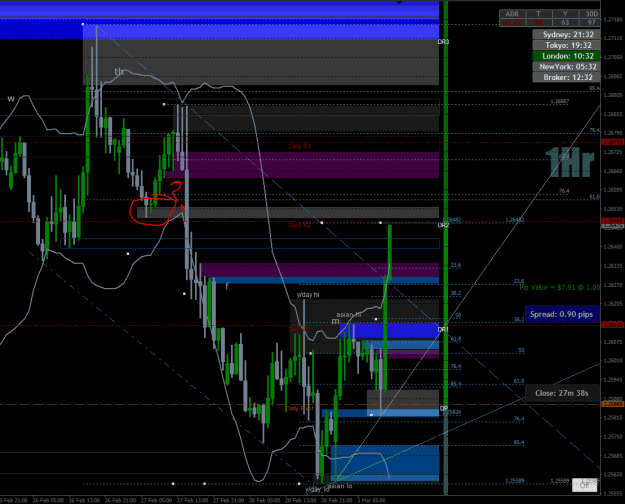Click the Sydney: 21:32 clock label
This screenshot has height=504, width=625.
[566, 35]
